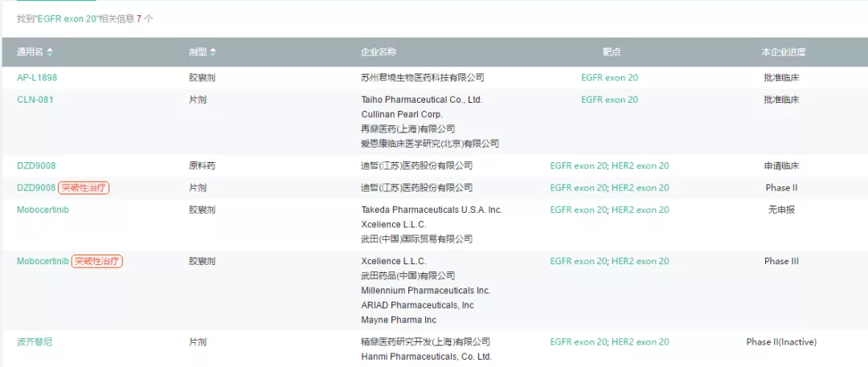Select Takeda Pharmaceuticals U.S.A. Inc. text
Screen dimensions: 868x367
[x=432, y=210]
